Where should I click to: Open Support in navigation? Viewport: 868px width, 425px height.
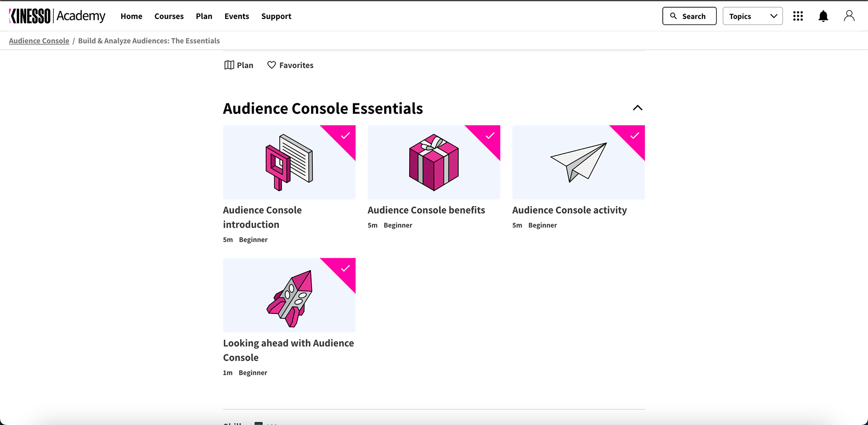click(x=276, y=16)
